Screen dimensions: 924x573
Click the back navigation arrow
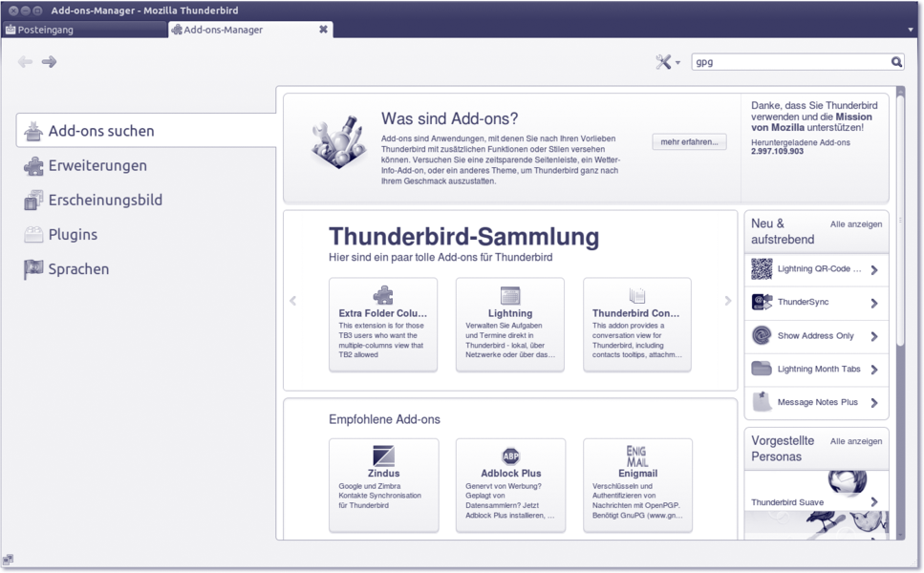tap(25, 62)
